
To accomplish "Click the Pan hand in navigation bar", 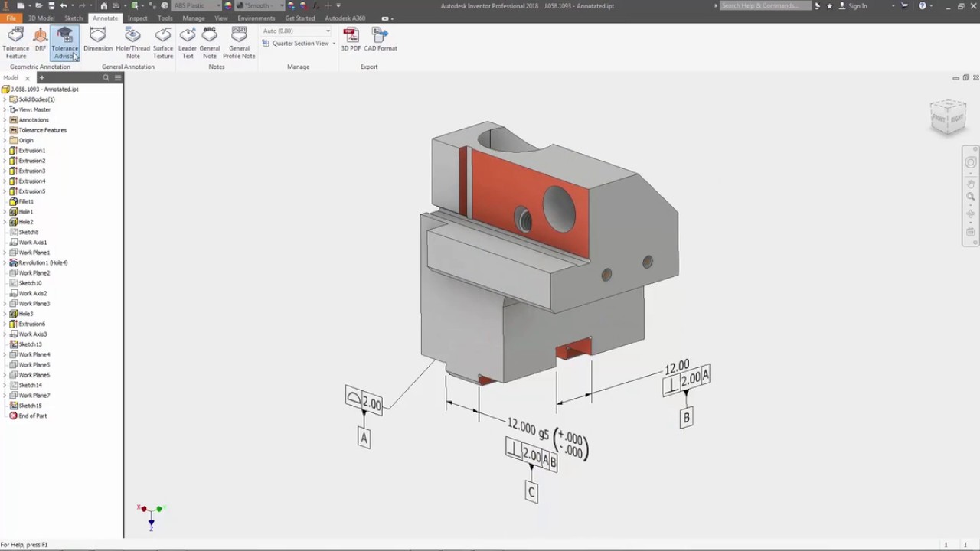I will [971, 184].
